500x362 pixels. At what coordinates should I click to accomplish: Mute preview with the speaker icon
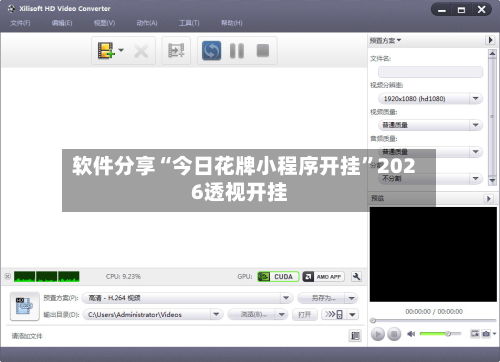pos(411,334)
